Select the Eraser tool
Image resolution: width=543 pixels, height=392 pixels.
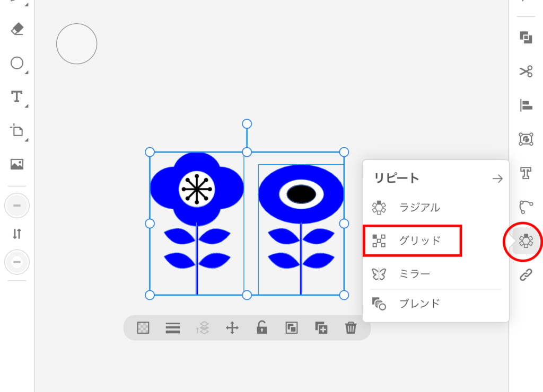coord(17,29)
